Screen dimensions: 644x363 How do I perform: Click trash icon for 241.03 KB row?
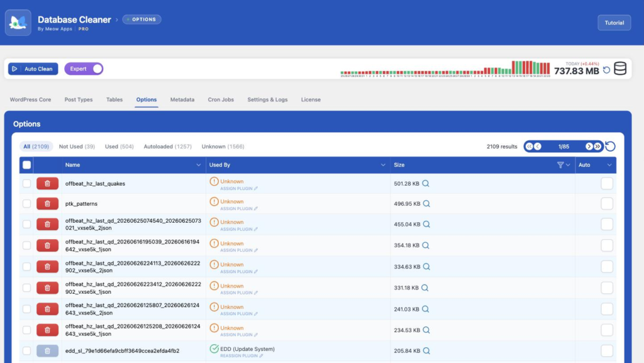click(47, 309)
